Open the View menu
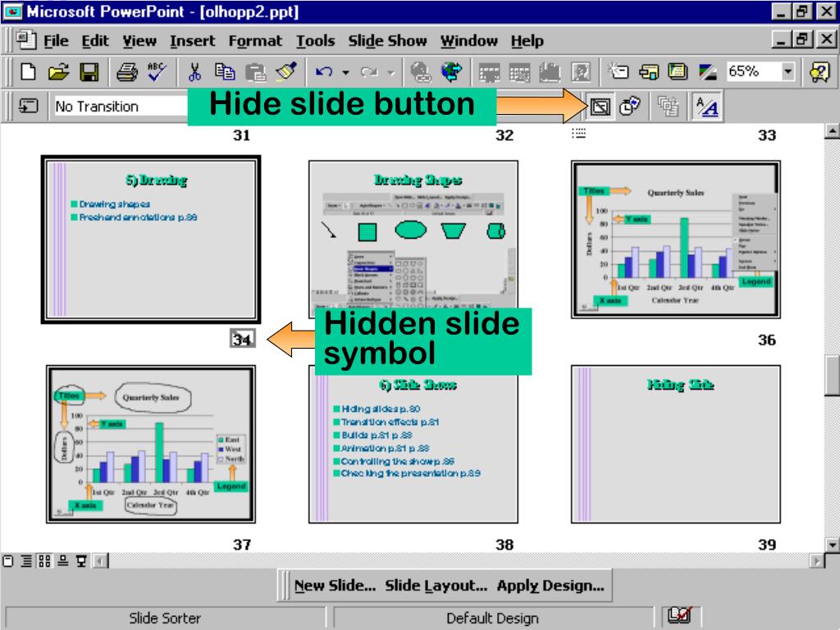This screenshot has width=840, height=630. pyautogui.click(x=139, y=41)
